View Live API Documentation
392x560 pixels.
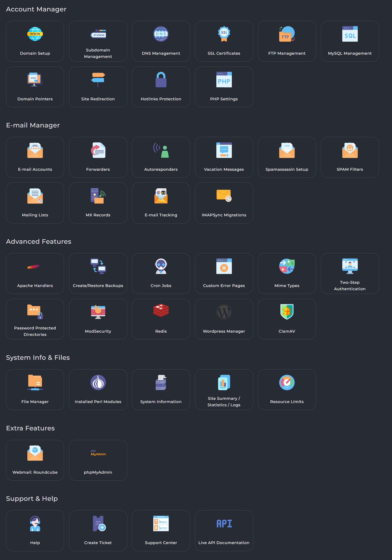pos(224,531)
